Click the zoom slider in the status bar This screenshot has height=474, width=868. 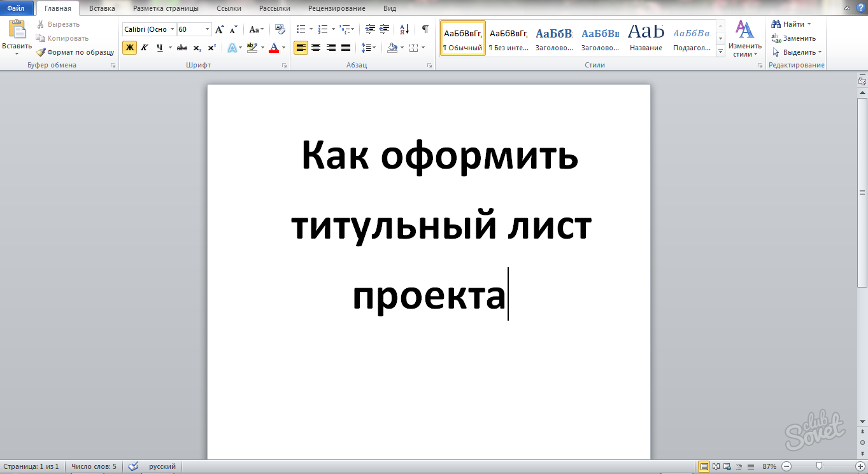820,466
